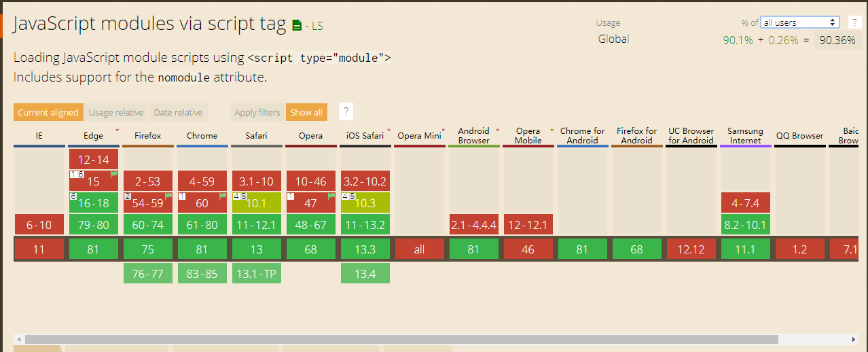Screen dimensions: 868x352
Task: Click the question mark beside Show all
Action: (346, 112)
